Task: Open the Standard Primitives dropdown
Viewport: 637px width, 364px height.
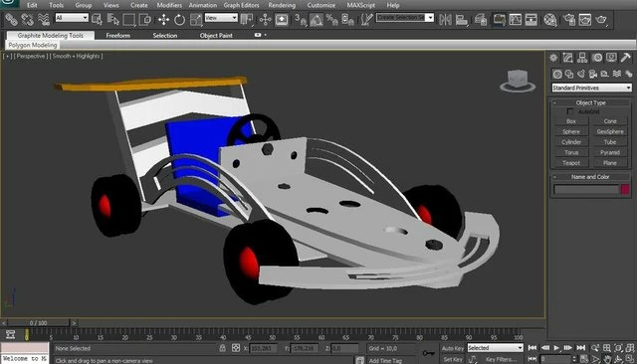Action: [x=591, y=88]
